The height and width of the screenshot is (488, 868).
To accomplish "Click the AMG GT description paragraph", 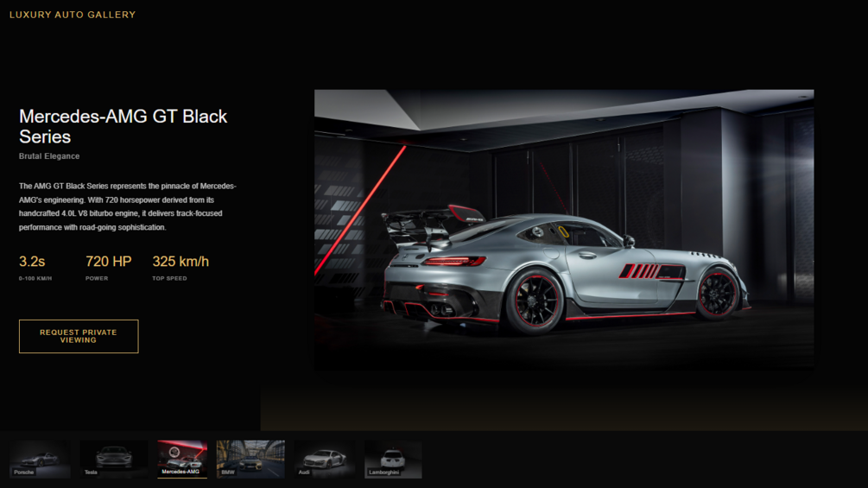I will point(128,206).
